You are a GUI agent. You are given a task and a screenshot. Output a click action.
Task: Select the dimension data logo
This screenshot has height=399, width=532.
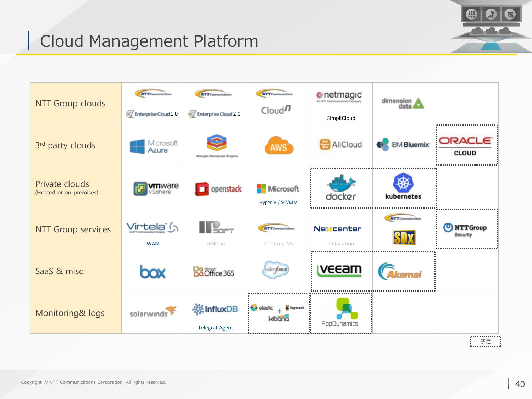[403, 103]
